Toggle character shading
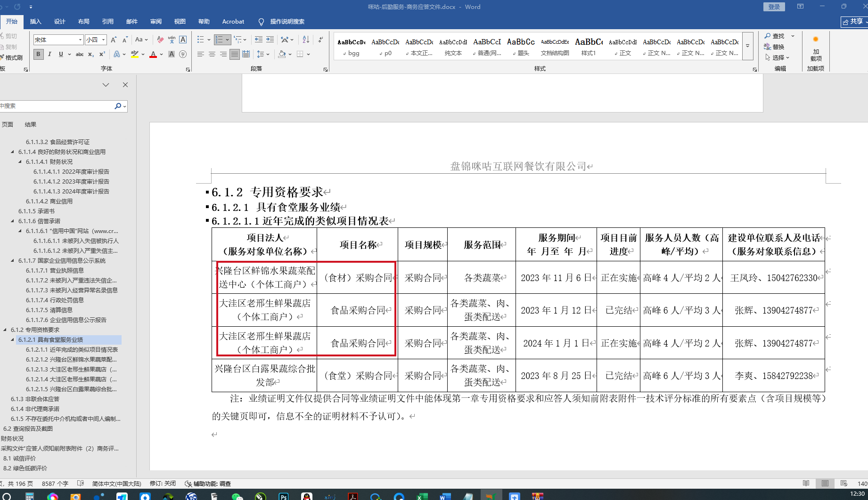The height and width of the screenshot is (500, 868). [x=172, y=55]
